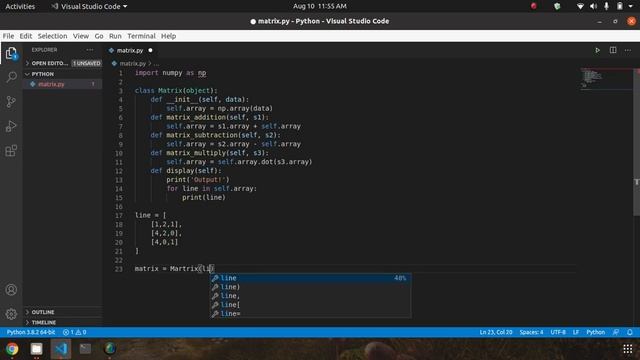Open the Visual Studio Code app menu dropdown
Viewport: 640px width, 360px height.
click(89, 6)
